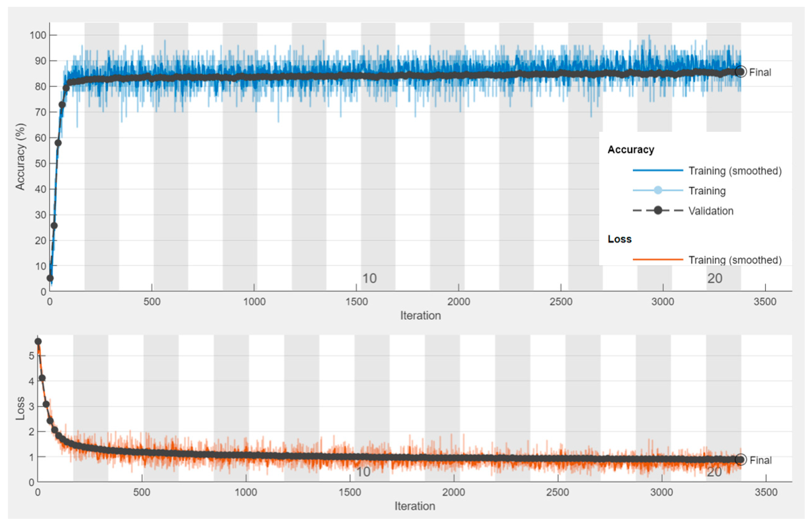Click the blue Training (smoothed) accuracy line sample
This screenshot has height=527, width=812.
click(658, 170)
